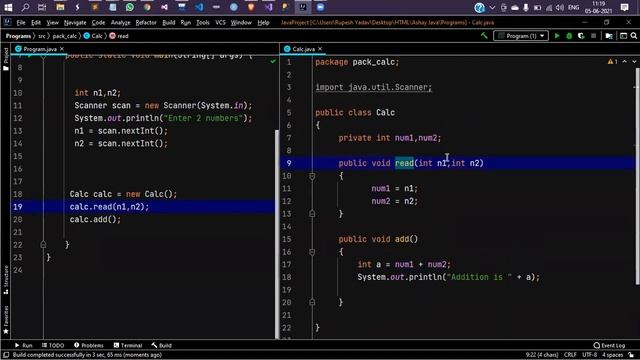640x360 pixels.
Task: Open the Event Log
Action: (609, 345)
